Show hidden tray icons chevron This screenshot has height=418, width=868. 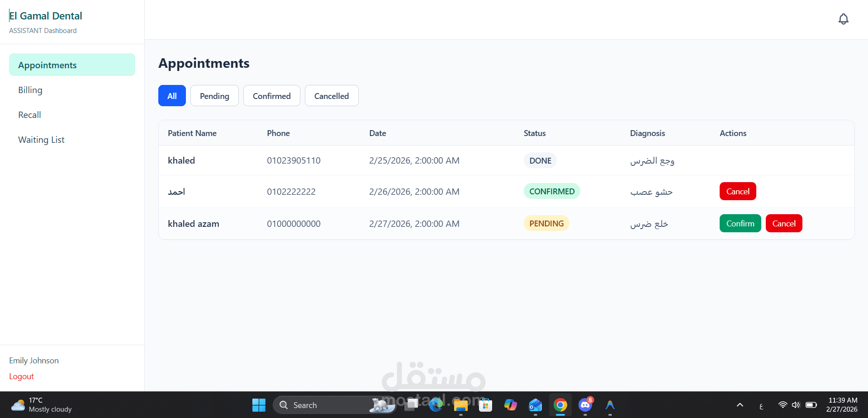[740, 405]
